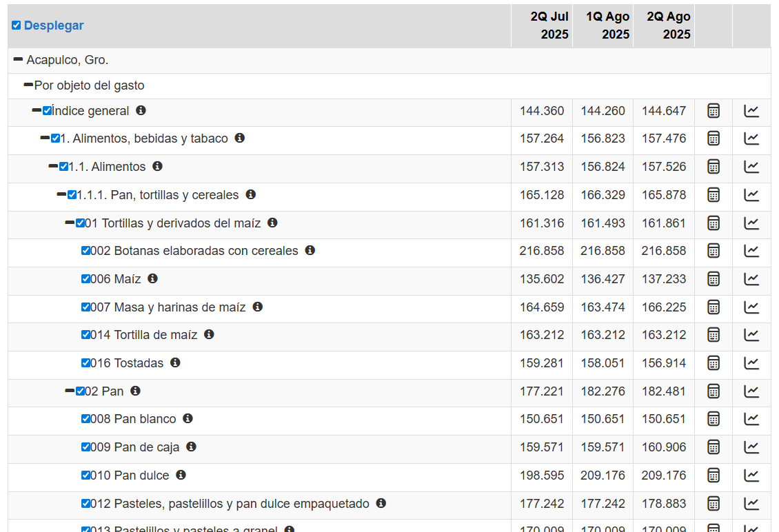Click the Desplegar link in header
Image resolution: width=779 pixels, height=532 pixels.
(x=54, y=25)
